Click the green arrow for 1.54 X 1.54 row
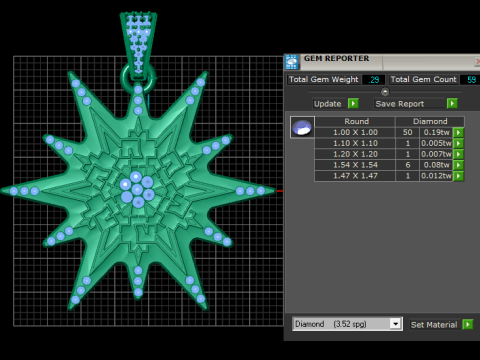The image size is (480, 360). pos(459,165)
